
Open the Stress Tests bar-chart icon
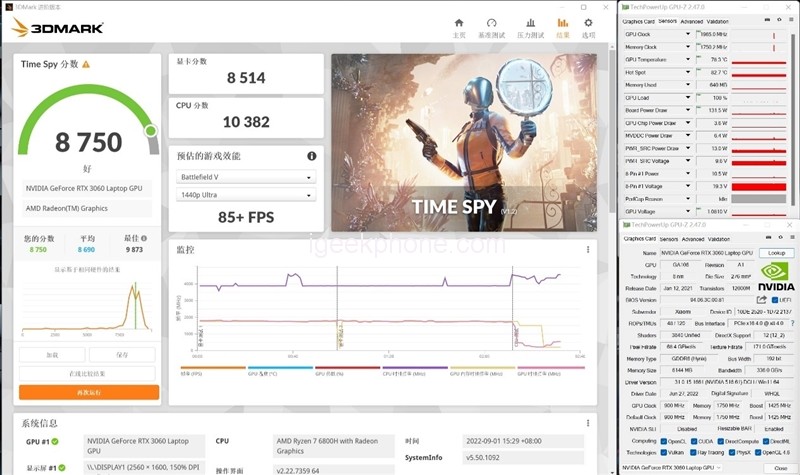528,24
